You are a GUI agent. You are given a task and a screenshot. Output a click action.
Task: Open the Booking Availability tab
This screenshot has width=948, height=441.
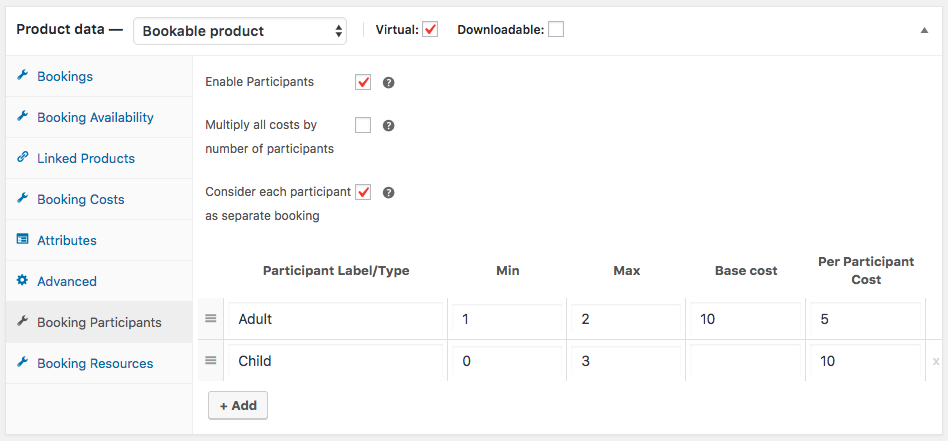[95, 117]
